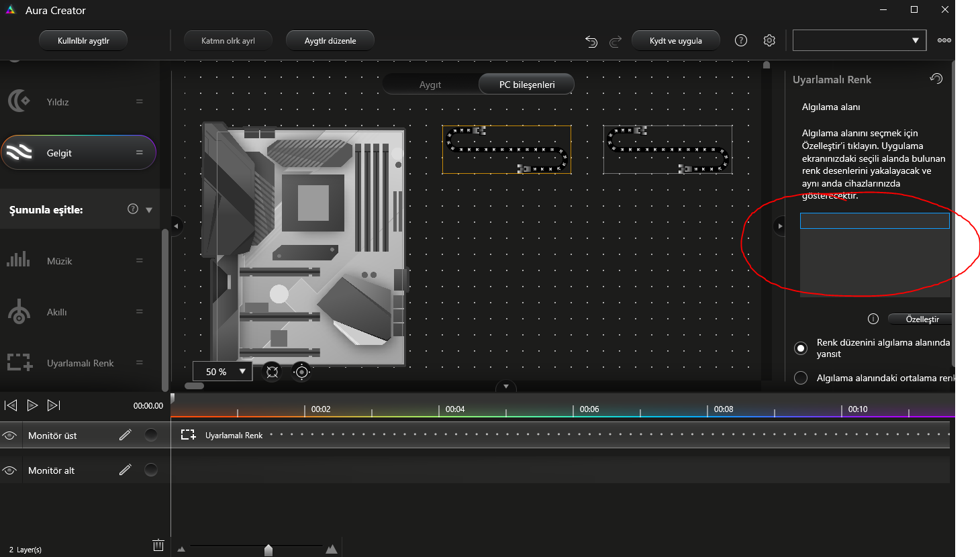Viewport: 980px width, 557px height.
Task: Select the Uyarlamalı Renk effect icon in sidebar
Action: pos(19,362)
